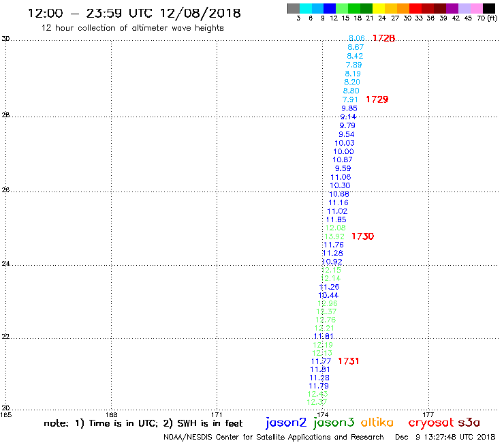Click the wave height value 10.30
This screenshot has width=504, height=443.
pos(340,185)
